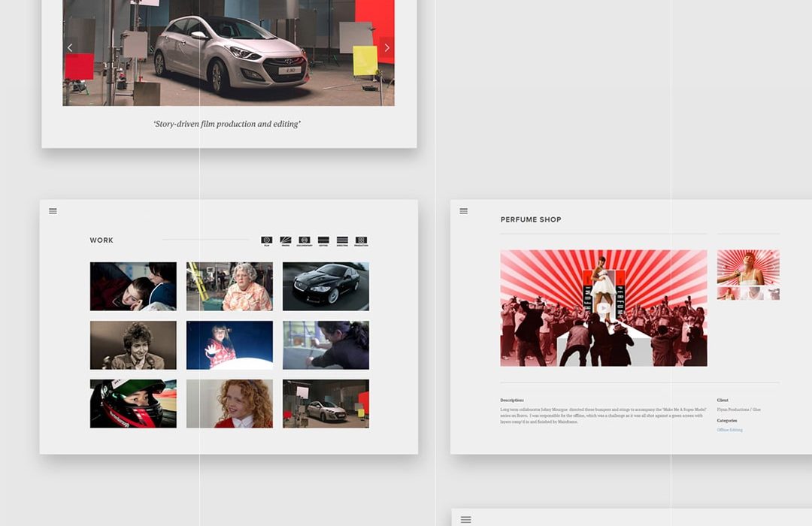Select large side thumbnail of woman with red rays
This screenshot has width=812, height=526.
pyautogui.click(x=748, y=268)
